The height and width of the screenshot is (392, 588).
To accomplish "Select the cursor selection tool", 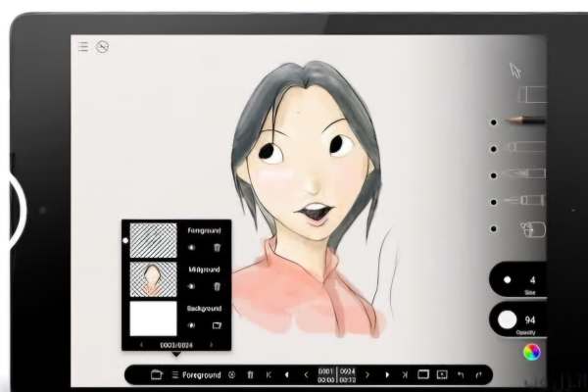I will point(515,71).
